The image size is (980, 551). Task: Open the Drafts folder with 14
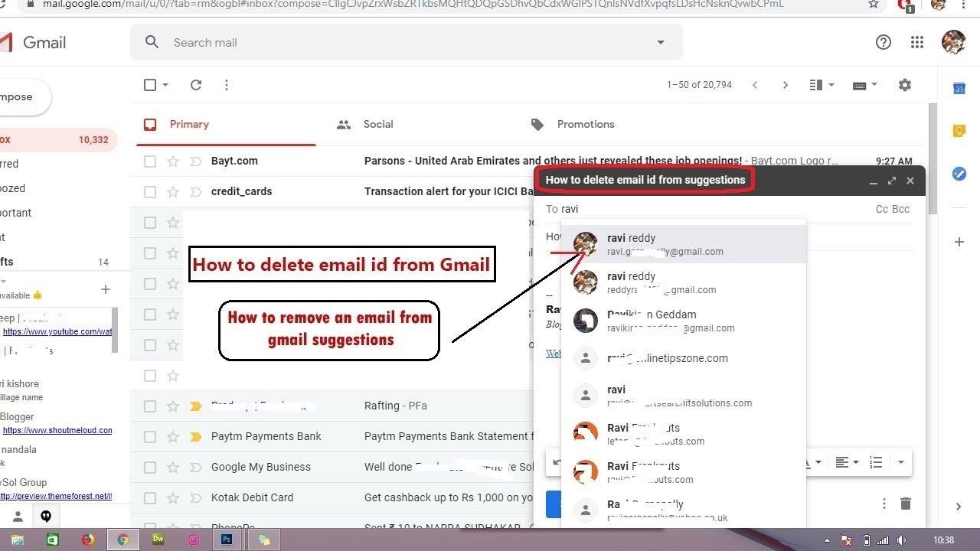pyautogui.click(x=58, y=262)
